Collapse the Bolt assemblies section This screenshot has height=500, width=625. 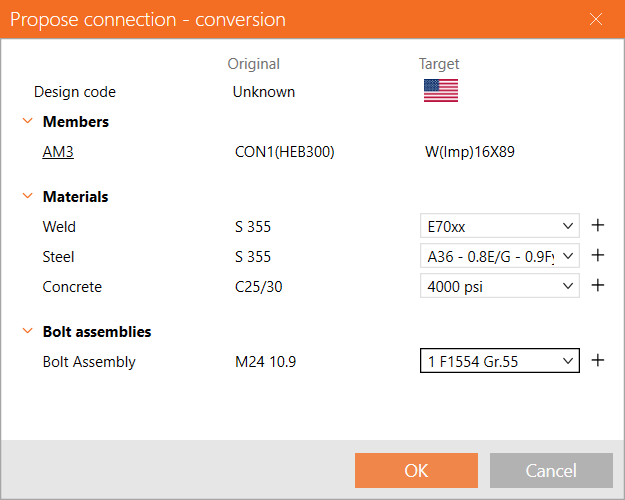coord(27,331)
